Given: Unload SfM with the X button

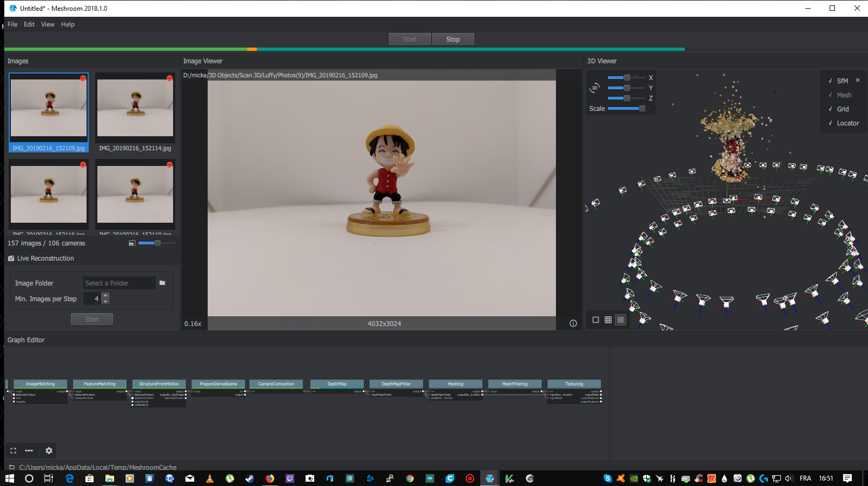Looking at the screenshot, I should (x=858, y=80).
